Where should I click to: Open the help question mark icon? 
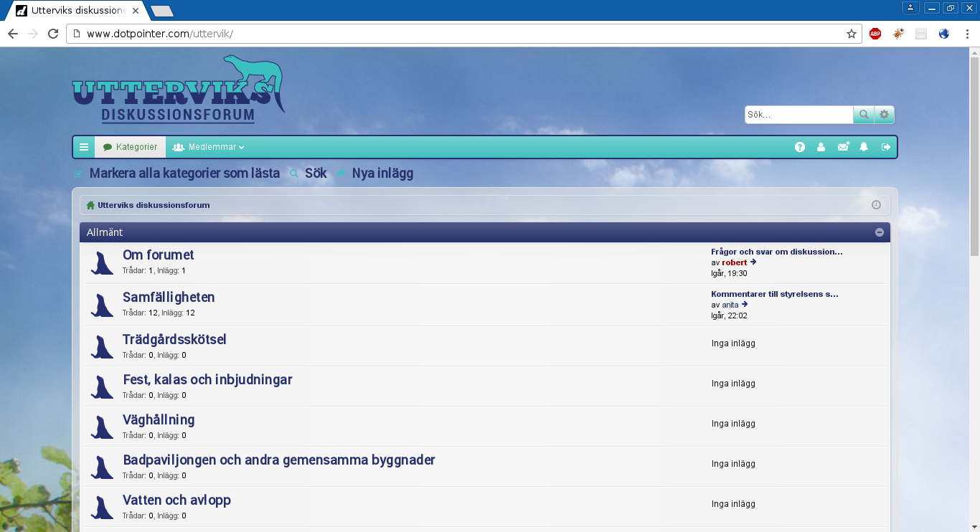pos(800,147)
